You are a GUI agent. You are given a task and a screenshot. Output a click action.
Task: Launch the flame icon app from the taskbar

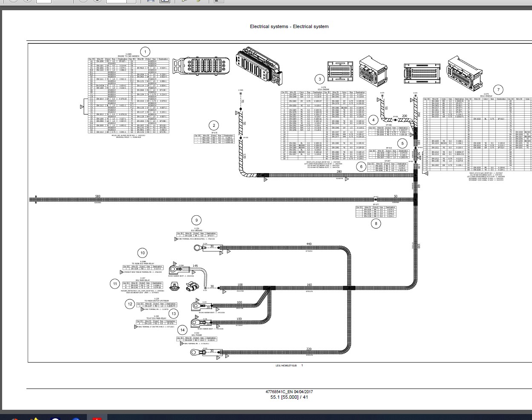(x=36, y=419)
